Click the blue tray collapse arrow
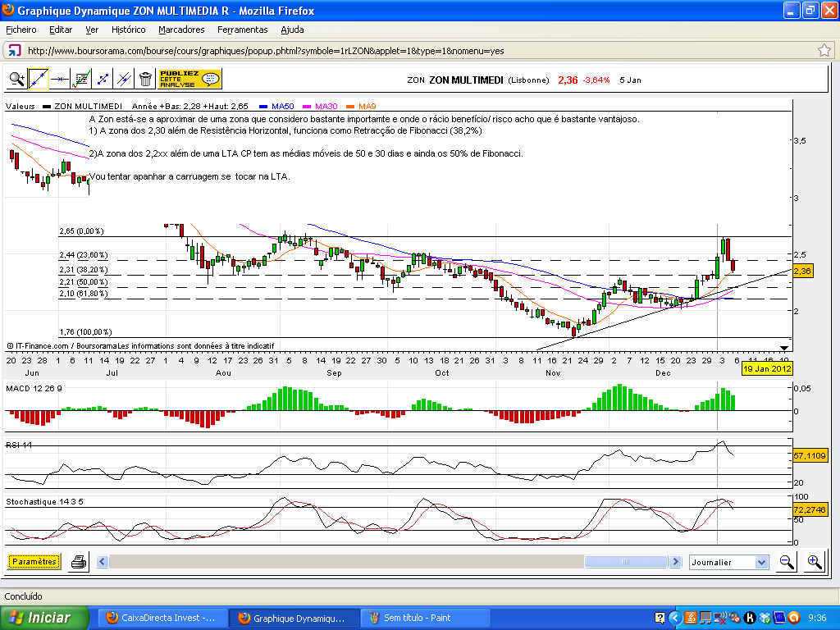 [675, 619]
